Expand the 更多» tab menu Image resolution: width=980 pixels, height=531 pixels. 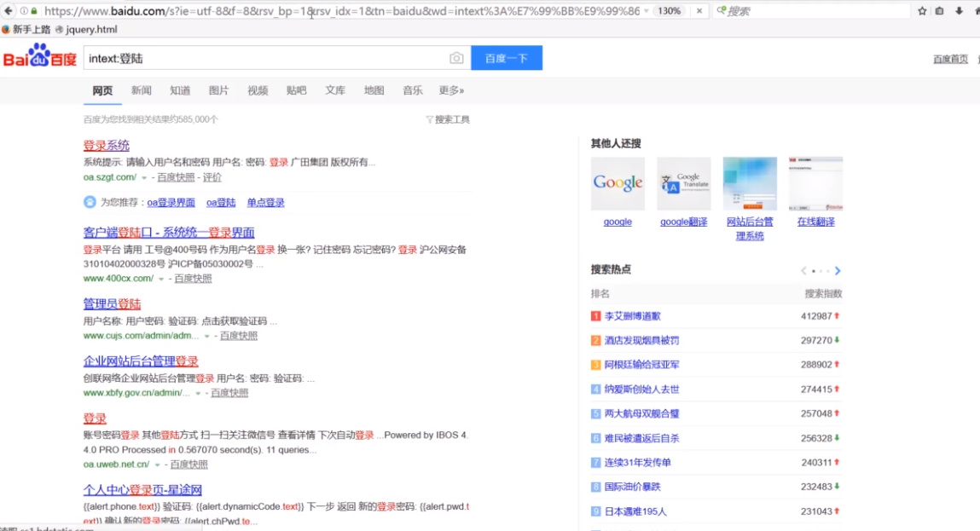pos(451,90)
